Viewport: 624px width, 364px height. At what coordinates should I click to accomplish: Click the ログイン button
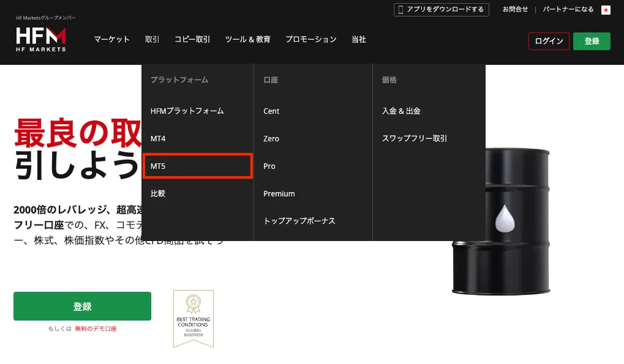pyautogui.click(x=549, y=41)
